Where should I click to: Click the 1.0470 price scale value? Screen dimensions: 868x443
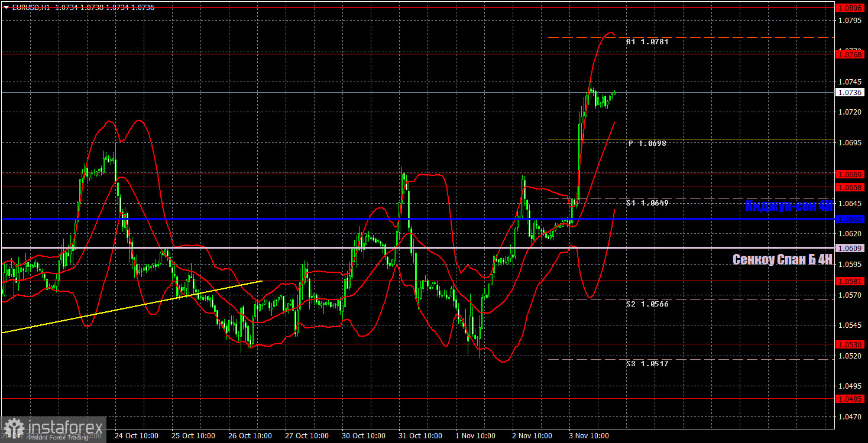[850, 416]
